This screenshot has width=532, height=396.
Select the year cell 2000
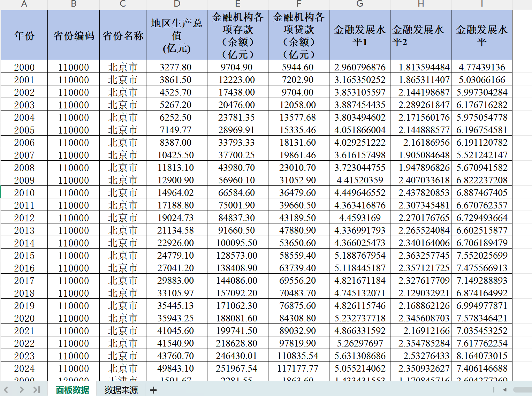(x=24, y=67)
